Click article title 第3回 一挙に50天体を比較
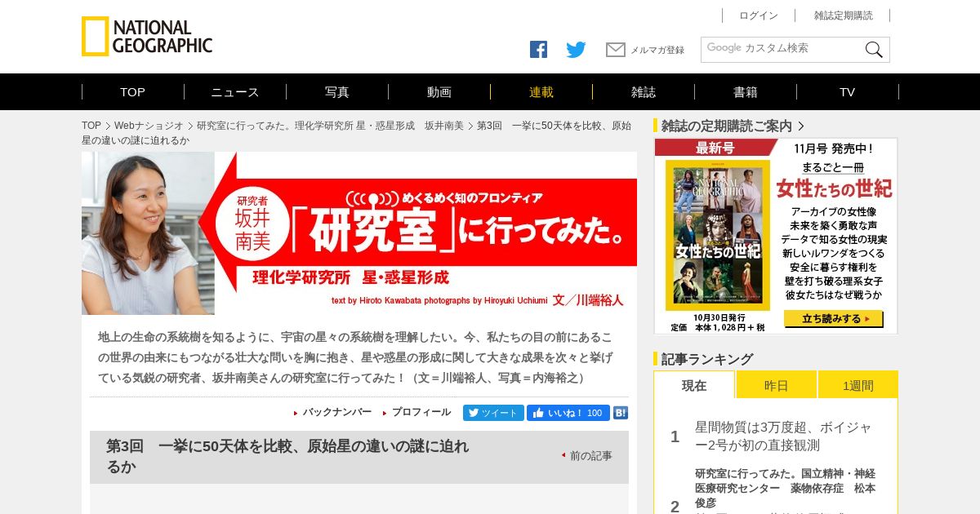980x514 pixels. coord(287,457)
